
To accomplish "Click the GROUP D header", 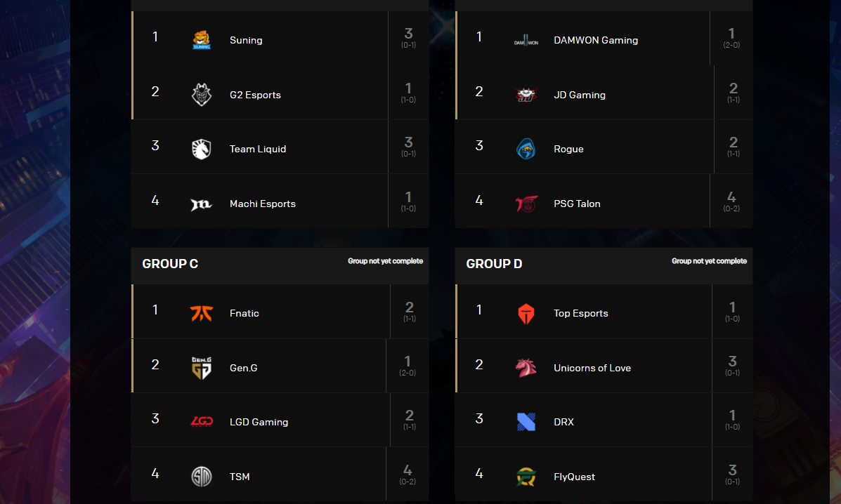I will point(494,263).
